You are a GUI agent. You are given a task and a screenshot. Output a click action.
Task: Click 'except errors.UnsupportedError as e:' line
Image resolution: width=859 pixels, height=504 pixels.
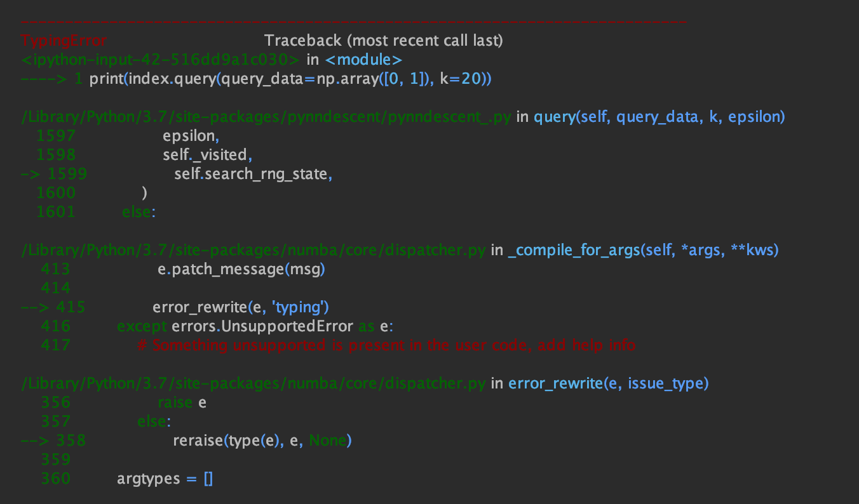click(255, 326)
